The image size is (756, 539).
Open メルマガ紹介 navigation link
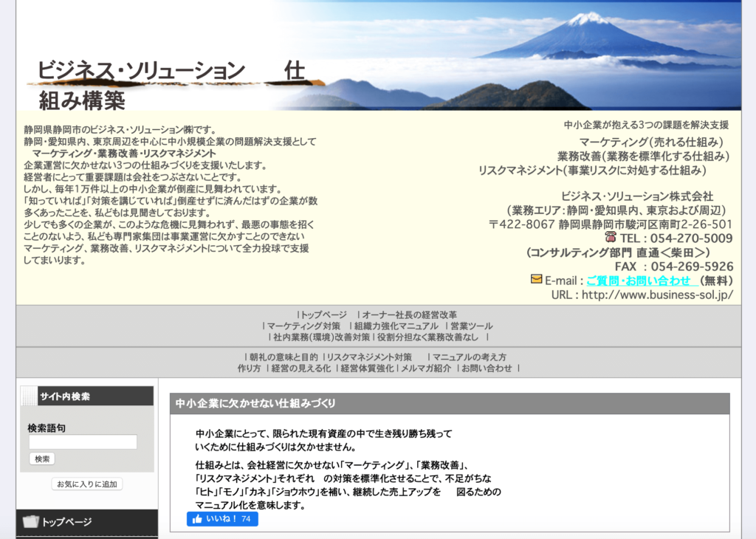point(426,368)
